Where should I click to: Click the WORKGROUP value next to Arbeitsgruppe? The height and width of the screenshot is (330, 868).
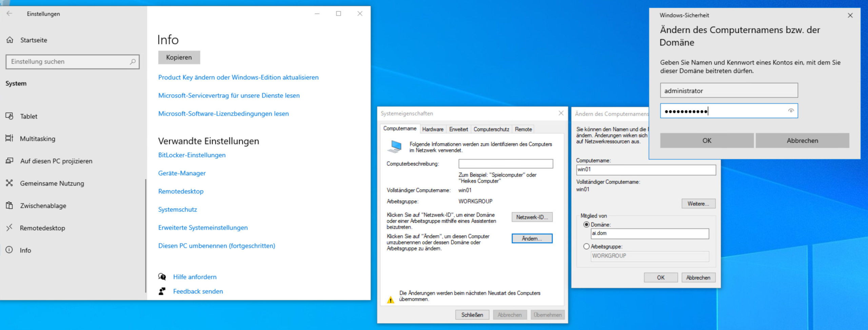475,201
